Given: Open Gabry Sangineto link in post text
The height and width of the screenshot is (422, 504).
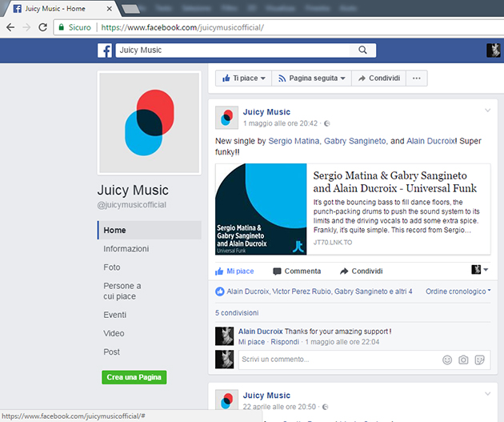Looking at the screenshot, I should click(355, 141).
